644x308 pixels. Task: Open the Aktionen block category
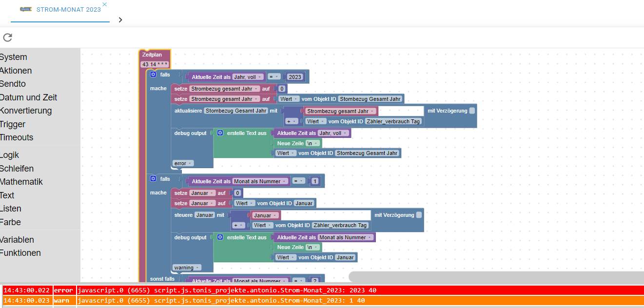click(16, 71)
